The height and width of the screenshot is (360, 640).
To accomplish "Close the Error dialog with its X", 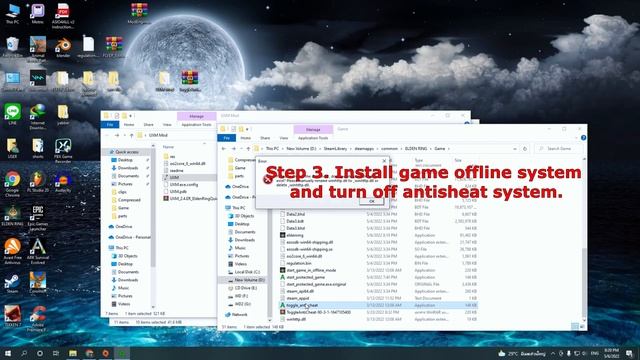I will point(384,161).
